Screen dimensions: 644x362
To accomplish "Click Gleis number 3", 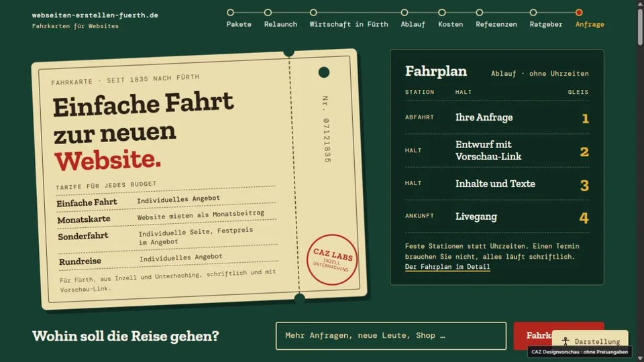I will (x=584, y=186).
